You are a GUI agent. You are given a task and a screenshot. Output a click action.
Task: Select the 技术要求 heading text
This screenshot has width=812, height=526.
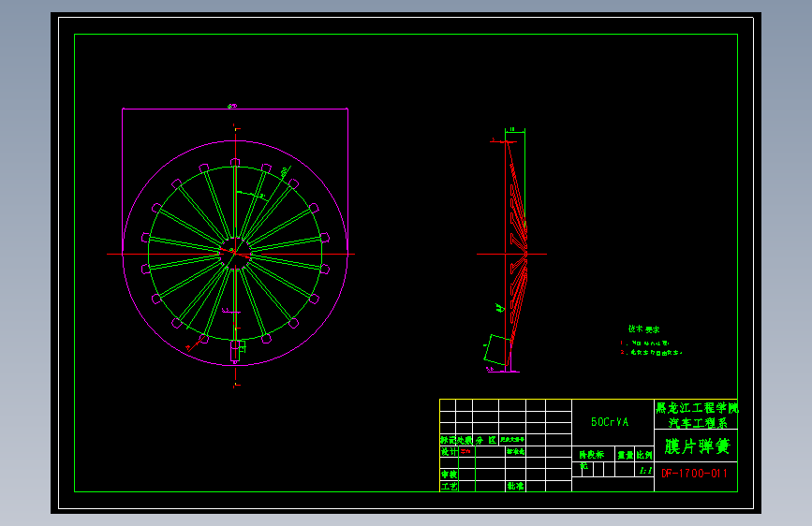coord(643,329)
